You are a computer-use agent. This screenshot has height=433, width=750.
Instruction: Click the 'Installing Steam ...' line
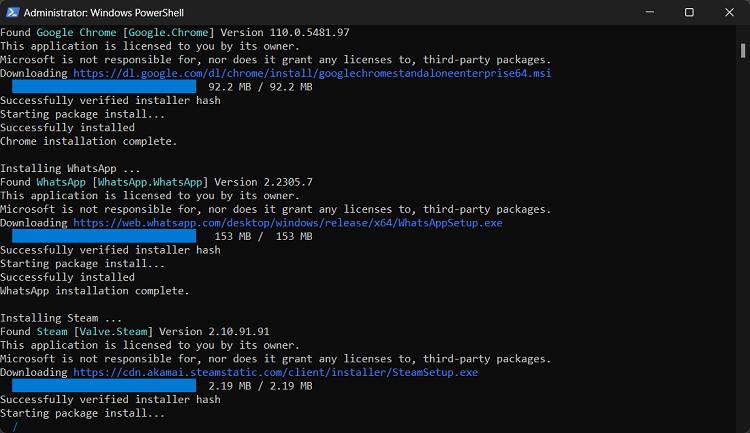(x=61, y=318)
